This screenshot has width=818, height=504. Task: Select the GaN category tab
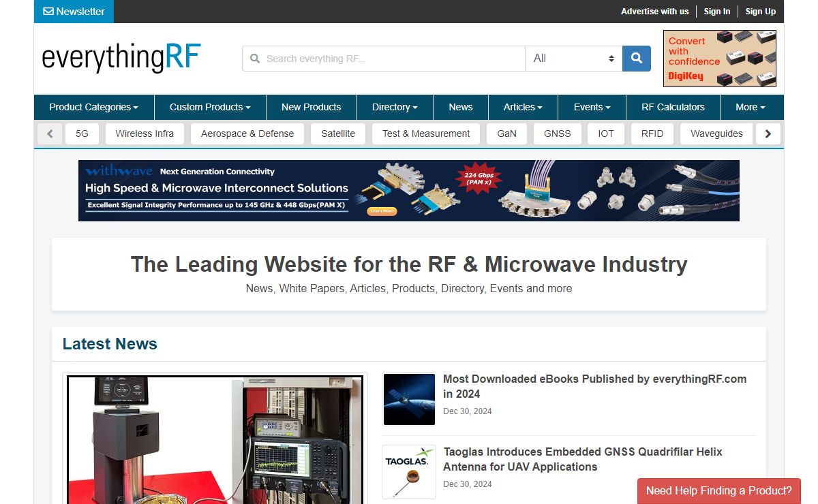click(506, 133)
